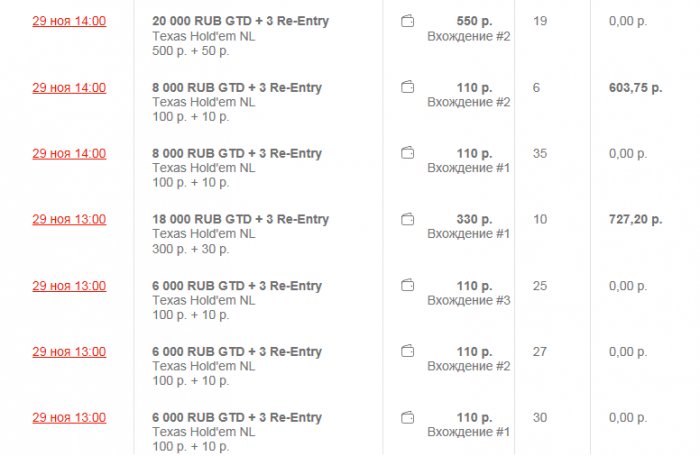Open date link of 20 000 RUB GTD tournament

tap(69, 21)
